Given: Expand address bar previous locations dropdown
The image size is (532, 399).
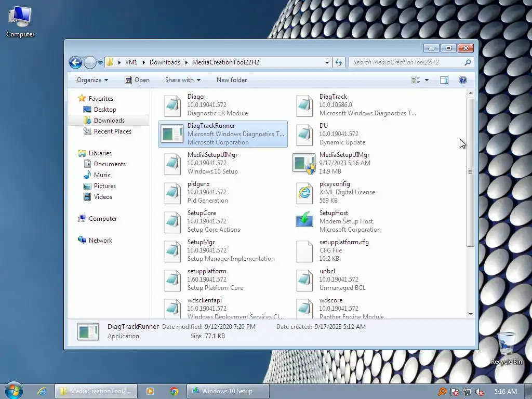Looking at the screenshot, I should click(x=327, y=62).
